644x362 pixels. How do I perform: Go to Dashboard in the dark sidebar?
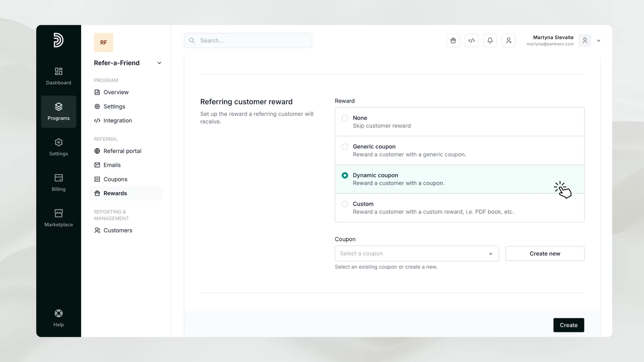point(58,76)
